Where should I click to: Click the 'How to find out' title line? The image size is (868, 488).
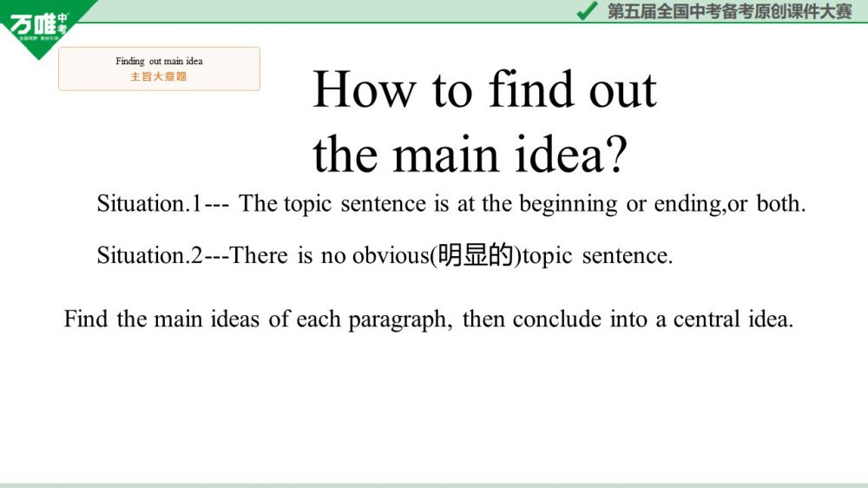point(484,89)
